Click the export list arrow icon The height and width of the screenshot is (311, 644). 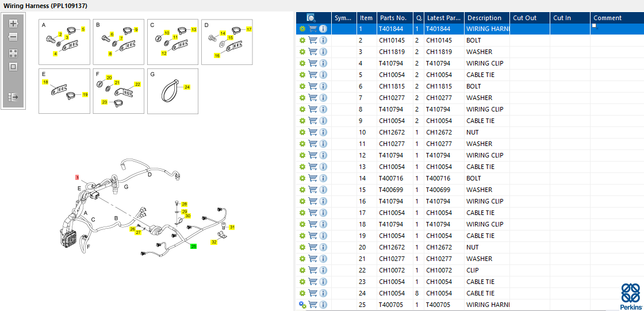point(13,97)
